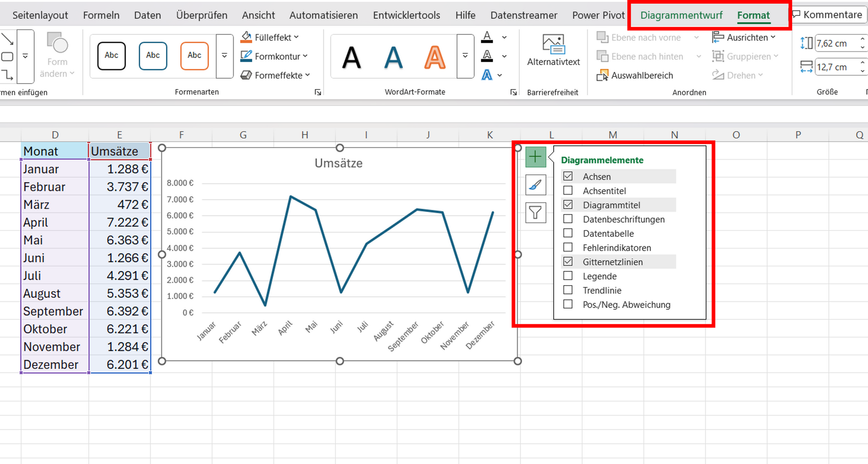This screenshot has height=464, width=868.
Task: Click the green plus Diagrammelemente button
Action: 535,157
